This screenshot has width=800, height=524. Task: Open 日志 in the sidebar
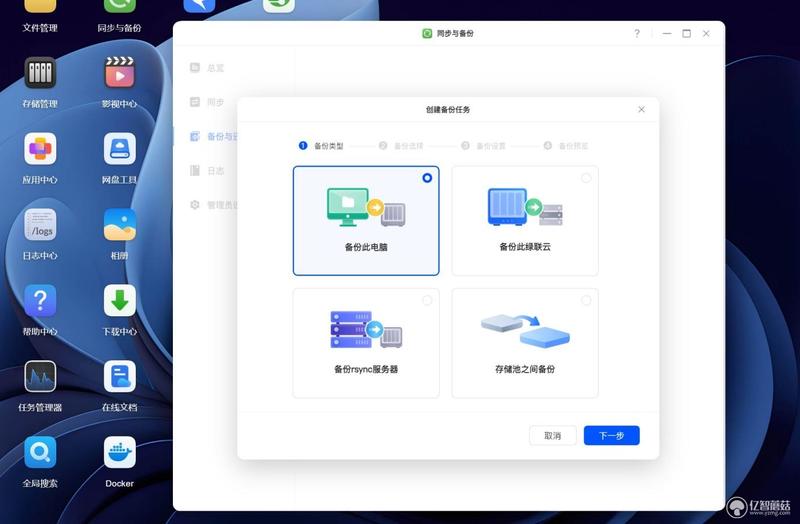[207, 170]
